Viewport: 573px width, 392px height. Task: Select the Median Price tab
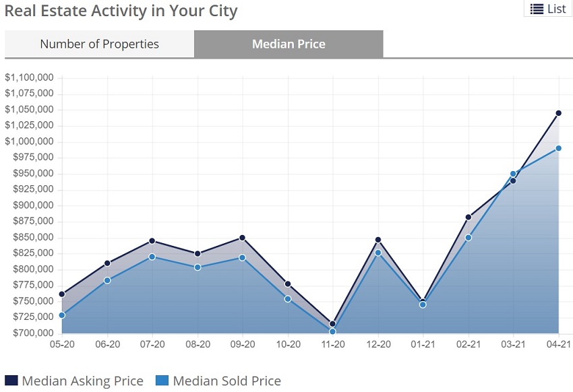[x=289, y=44]
